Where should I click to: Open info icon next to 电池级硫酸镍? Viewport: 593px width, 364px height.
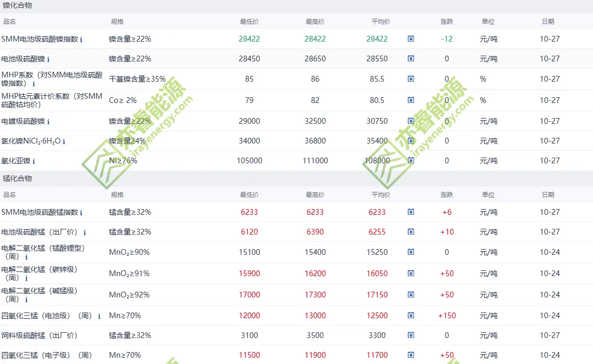point(48,59)
